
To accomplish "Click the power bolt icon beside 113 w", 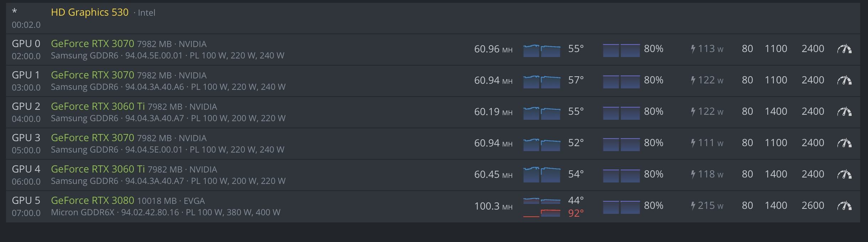I will point(693,49).
